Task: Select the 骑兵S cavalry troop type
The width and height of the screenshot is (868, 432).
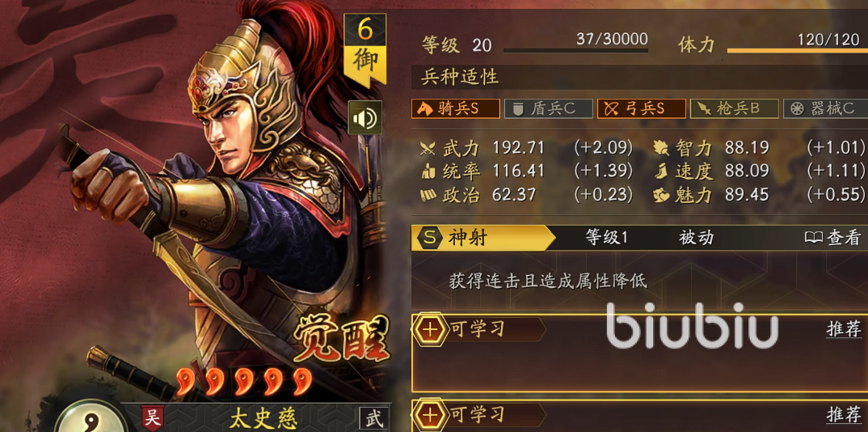Action: [x=456, y=108]
